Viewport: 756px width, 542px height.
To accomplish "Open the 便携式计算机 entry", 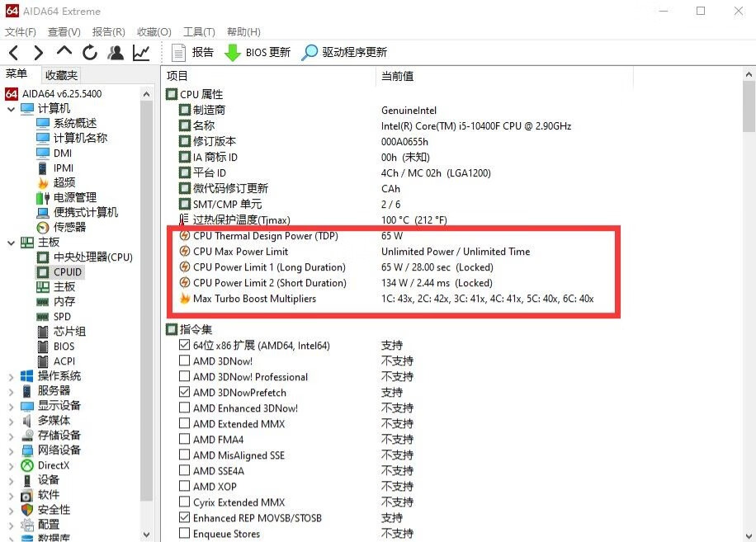I will (85, 213).
